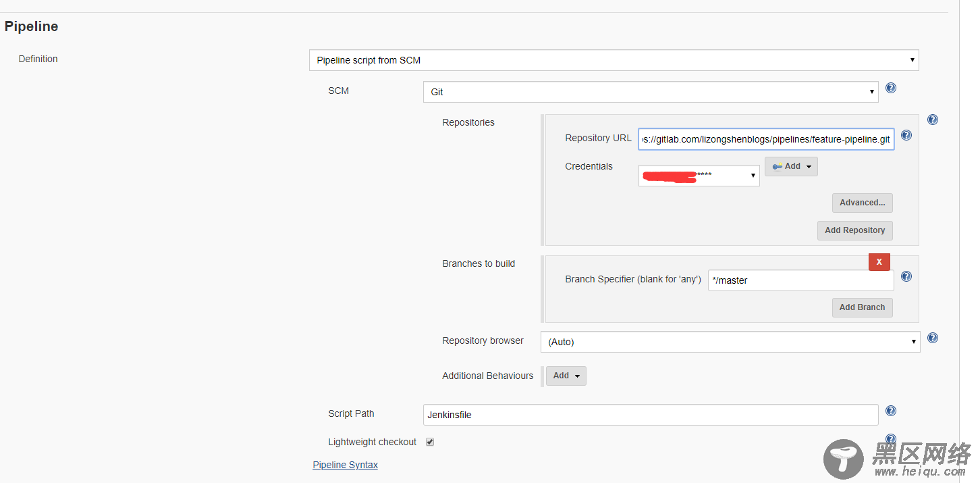Click the Add Repository button
980x483 pixels.
click(x=855, y=230)
